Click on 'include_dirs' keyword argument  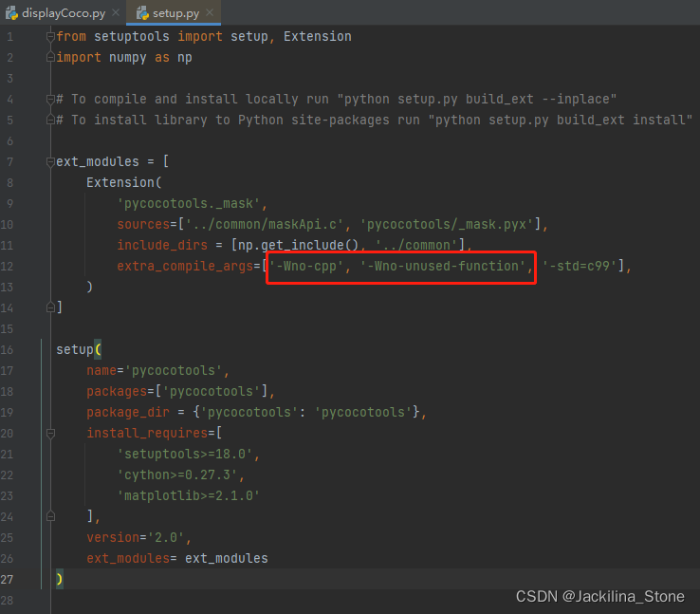(x=162, y=245)
